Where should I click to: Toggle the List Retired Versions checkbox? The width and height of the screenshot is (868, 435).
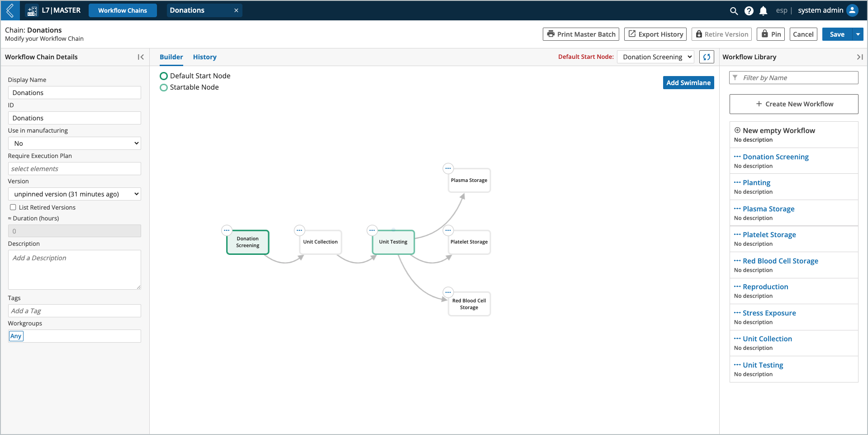pos(13,207)
